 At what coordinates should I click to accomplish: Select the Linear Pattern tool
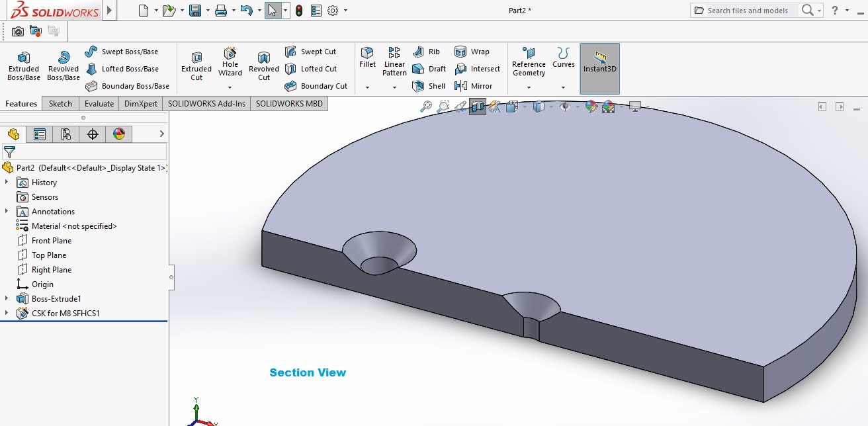coord(394,62)
